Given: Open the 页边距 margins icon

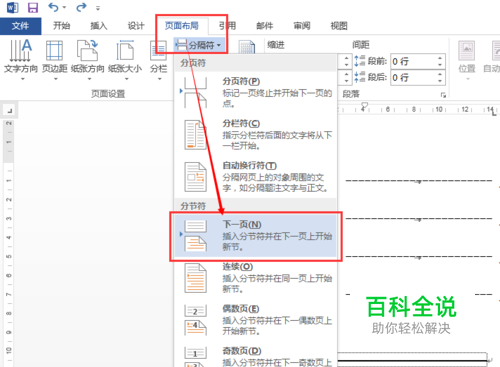Looking at the screenshot, I should [54, 51].
